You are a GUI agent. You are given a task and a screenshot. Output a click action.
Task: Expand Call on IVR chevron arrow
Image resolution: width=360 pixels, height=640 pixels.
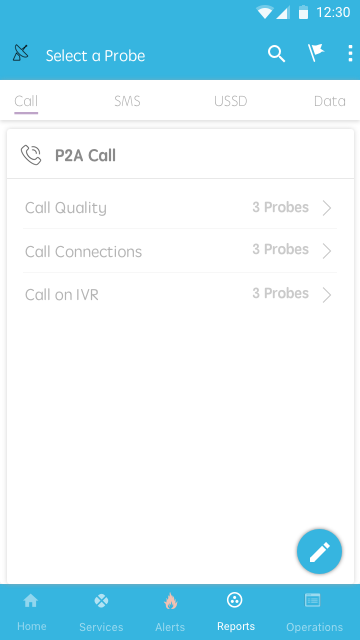click(327, 295)
